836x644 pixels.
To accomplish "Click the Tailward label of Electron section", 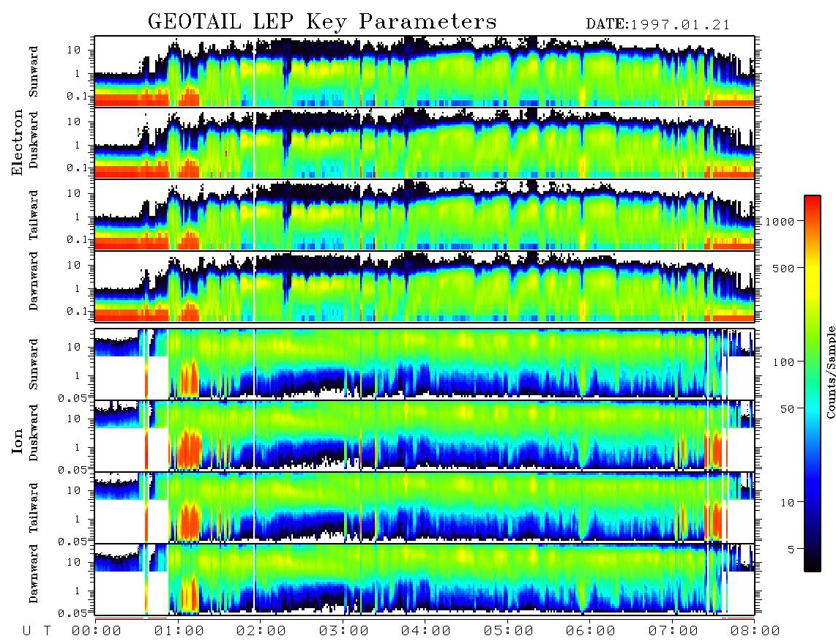I will click(x=34, y=215).
